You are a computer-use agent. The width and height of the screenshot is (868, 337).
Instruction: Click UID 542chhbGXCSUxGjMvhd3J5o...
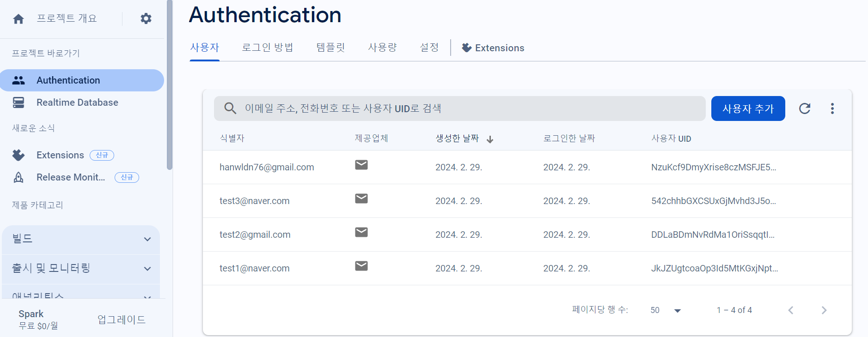714,201
